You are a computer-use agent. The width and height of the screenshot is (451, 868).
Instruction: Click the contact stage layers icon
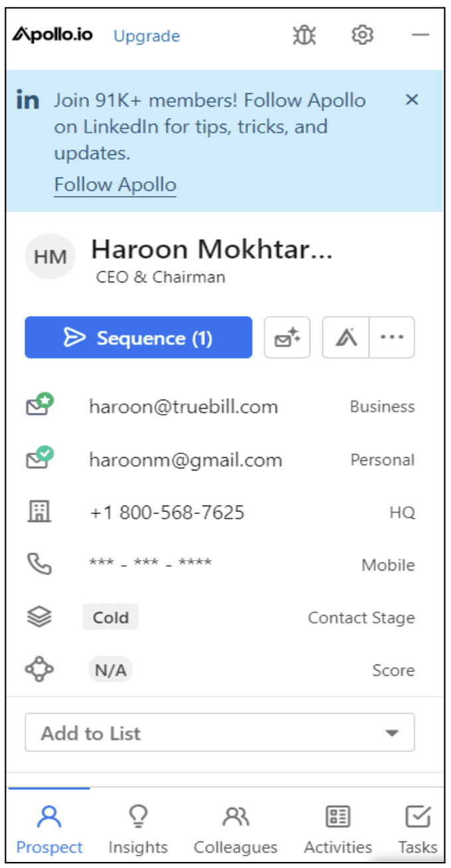point(39,617)
